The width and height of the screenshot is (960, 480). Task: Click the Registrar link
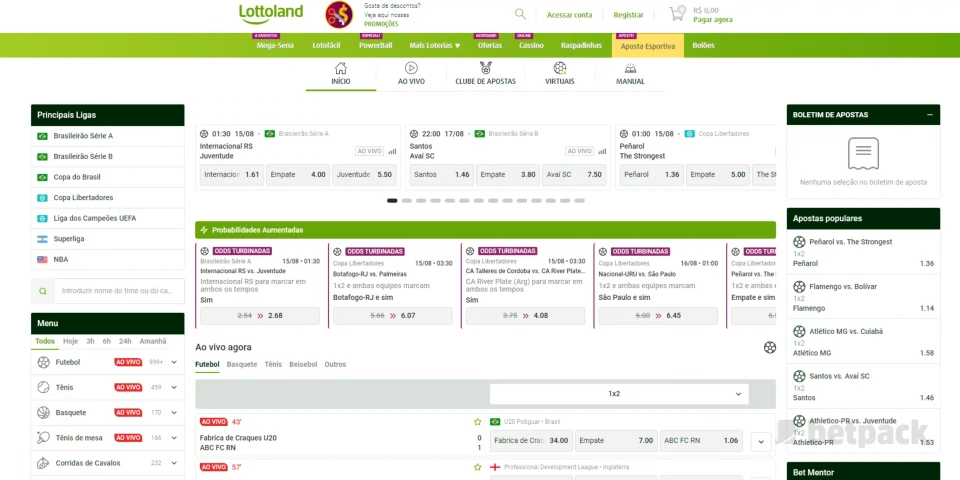(628, 15)
